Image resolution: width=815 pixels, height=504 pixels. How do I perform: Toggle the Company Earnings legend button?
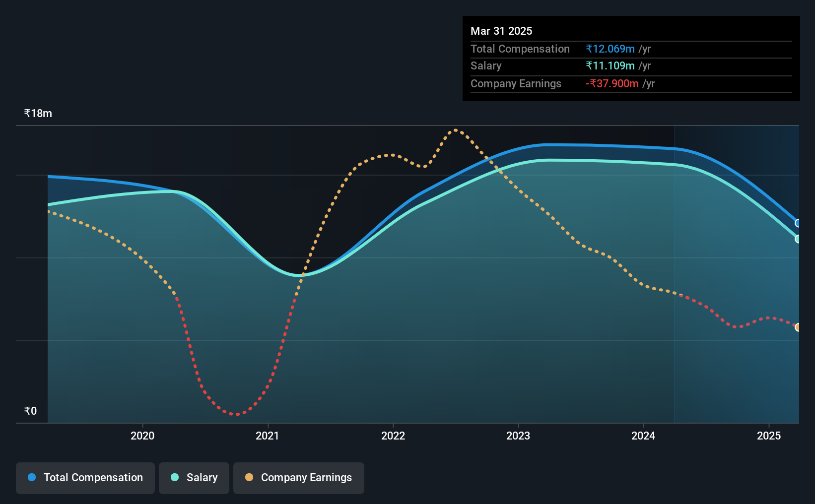[x=298, y=478]
